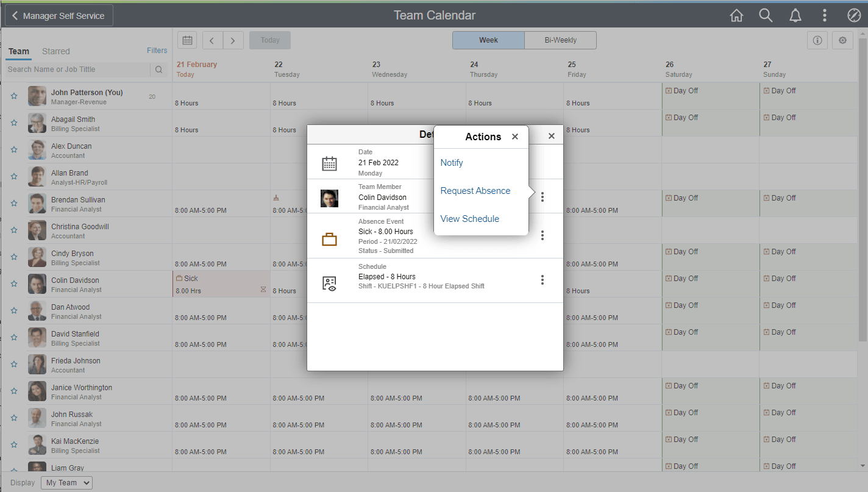The image size is (868, 492).
Task: Click the Home icon in the header
Action: [x=736, y=15]
